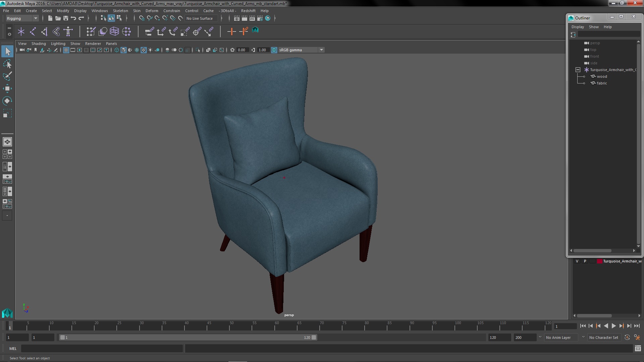This screenshot has width=644, height=362.
Task: Open the Deform menu
Action: click(x=152, y=11)
